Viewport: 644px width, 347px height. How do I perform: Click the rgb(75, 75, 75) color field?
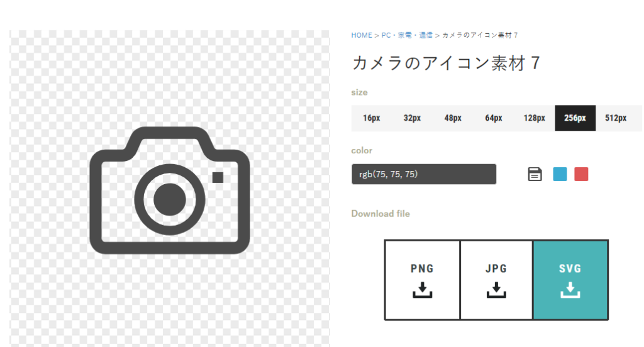click(423, 174)
